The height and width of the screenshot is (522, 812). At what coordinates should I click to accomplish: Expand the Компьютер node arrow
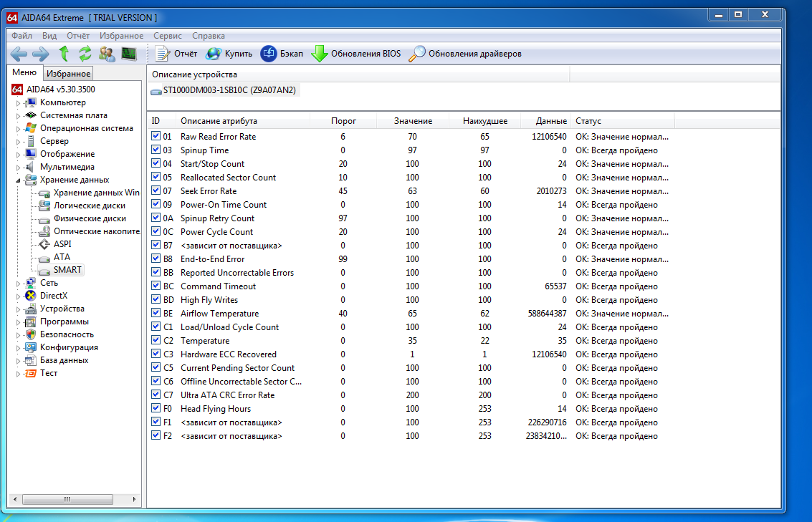18,103
